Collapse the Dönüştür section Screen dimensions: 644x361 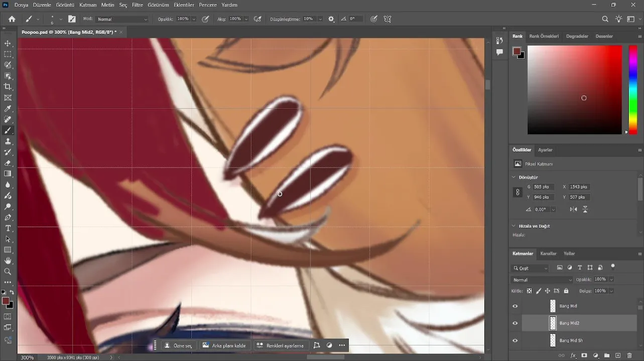point(513,177)
